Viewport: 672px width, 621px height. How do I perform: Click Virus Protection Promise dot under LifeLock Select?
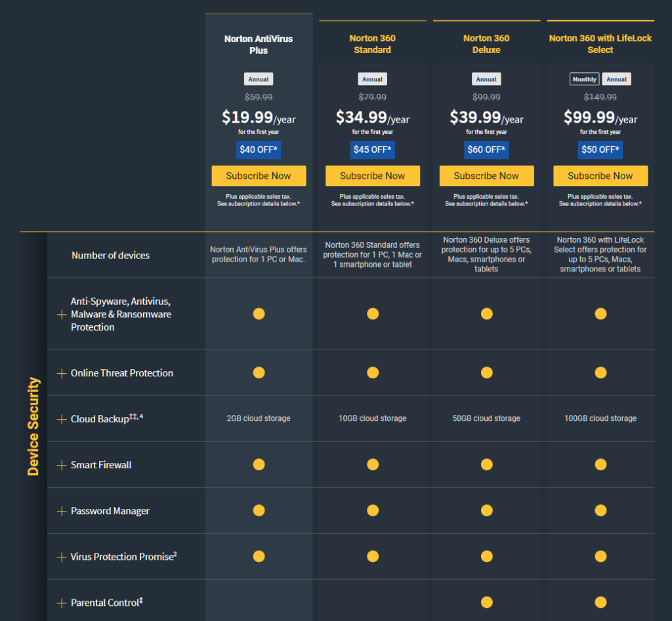601,556
